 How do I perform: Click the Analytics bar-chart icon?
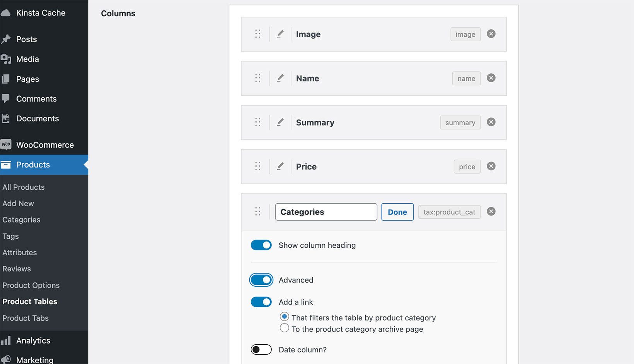tap(6, 340)
